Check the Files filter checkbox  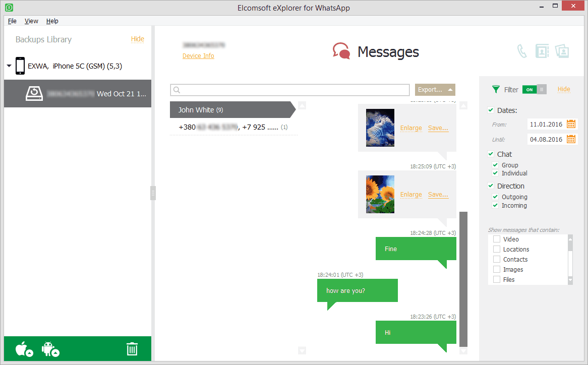(497, 280)
